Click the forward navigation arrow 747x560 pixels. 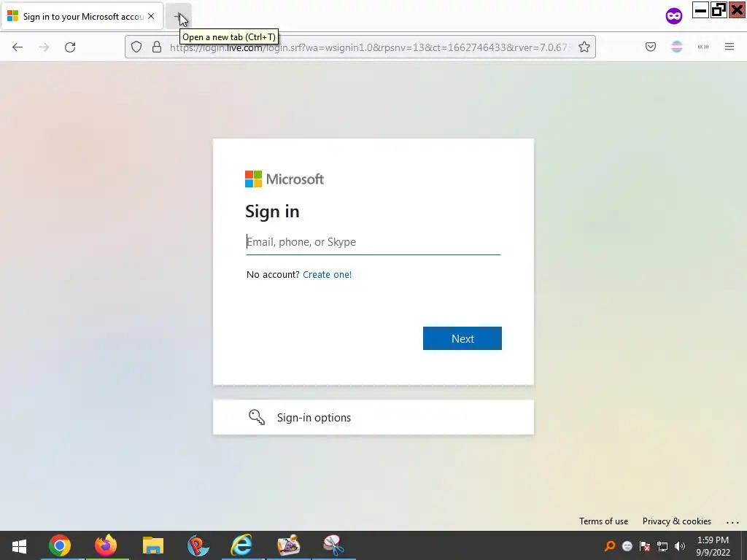coord(44,47)
